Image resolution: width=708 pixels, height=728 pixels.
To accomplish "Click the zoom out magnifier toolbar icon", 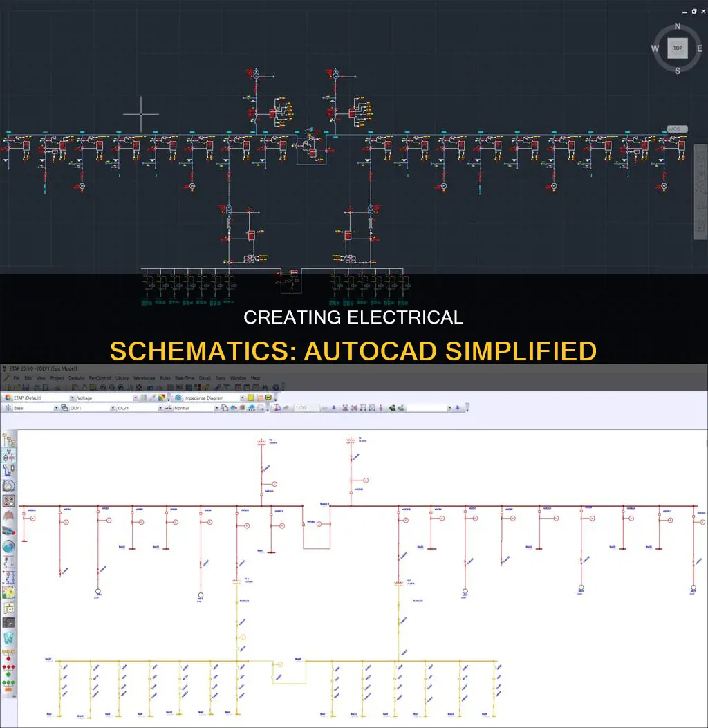I will point(112,388).
